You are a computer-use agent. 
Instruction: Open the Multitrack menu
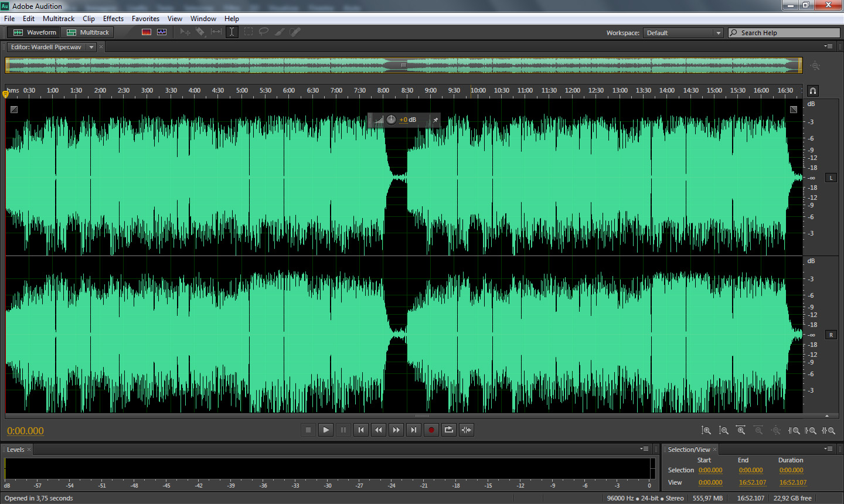59,19
